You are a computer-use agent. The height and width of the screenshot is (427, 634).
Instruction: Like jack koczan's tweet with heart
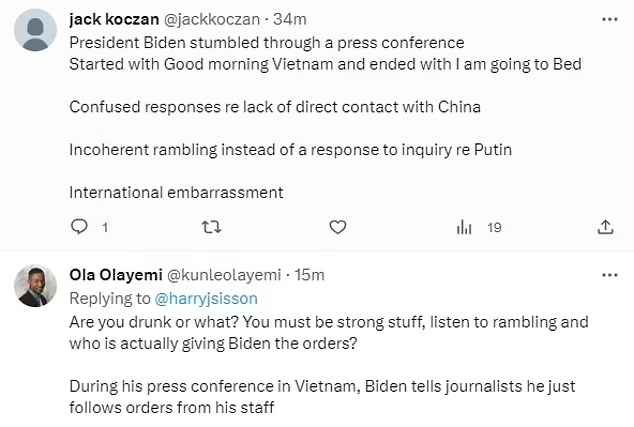click(338, 228)
